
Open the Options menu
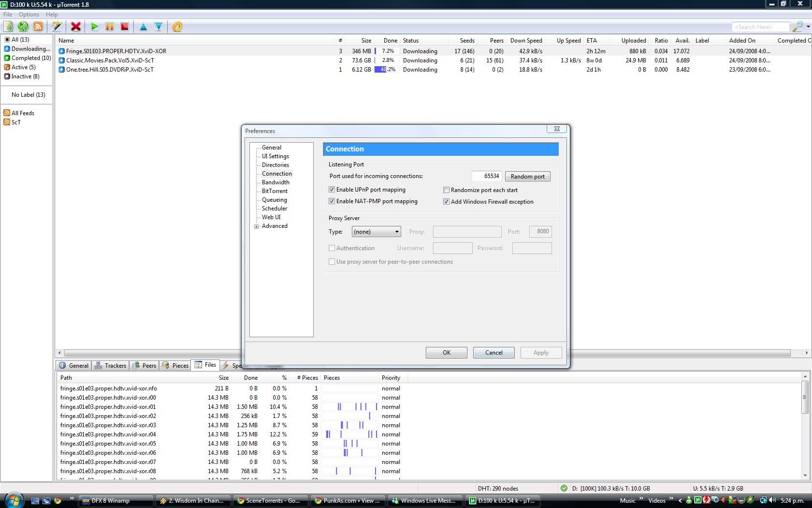[29, 15]
